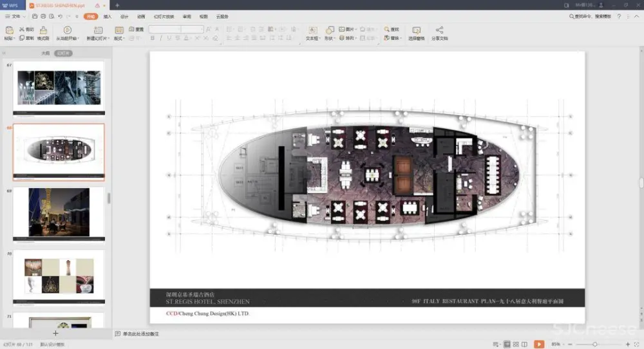Click the Undo arrow in quick toolbar
Screen dimensions: 644x349
(x=60, y=16)
